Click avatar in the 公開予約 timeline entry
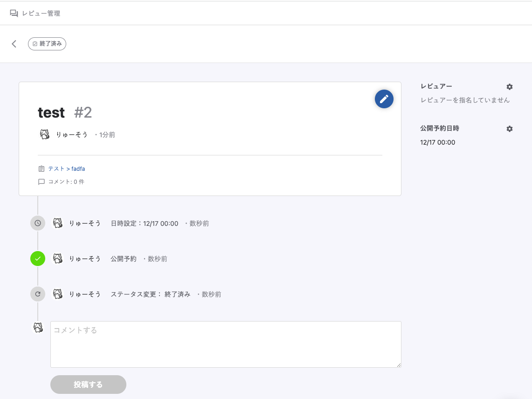 (58, 259)
